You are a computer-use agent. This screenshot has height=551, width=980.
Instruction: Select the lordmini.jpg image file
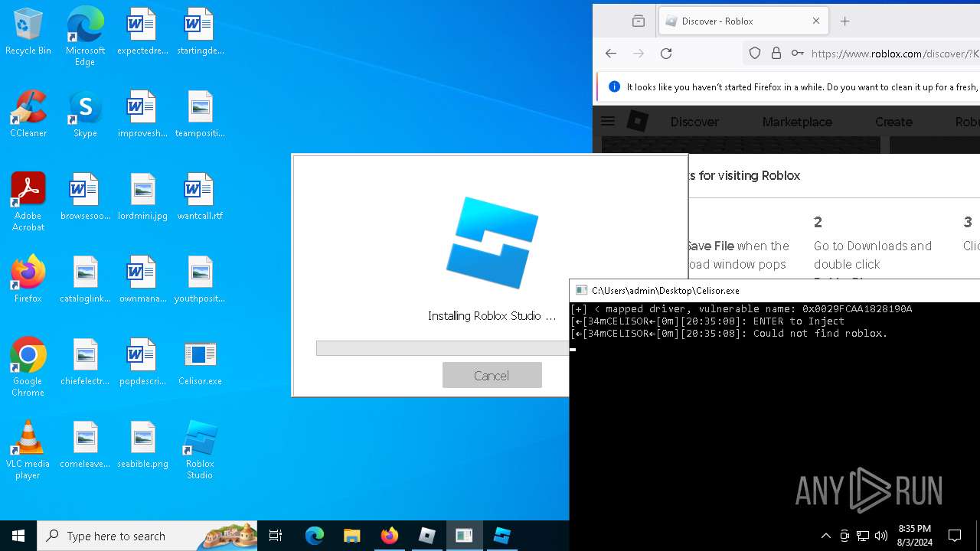pos(142,197)
